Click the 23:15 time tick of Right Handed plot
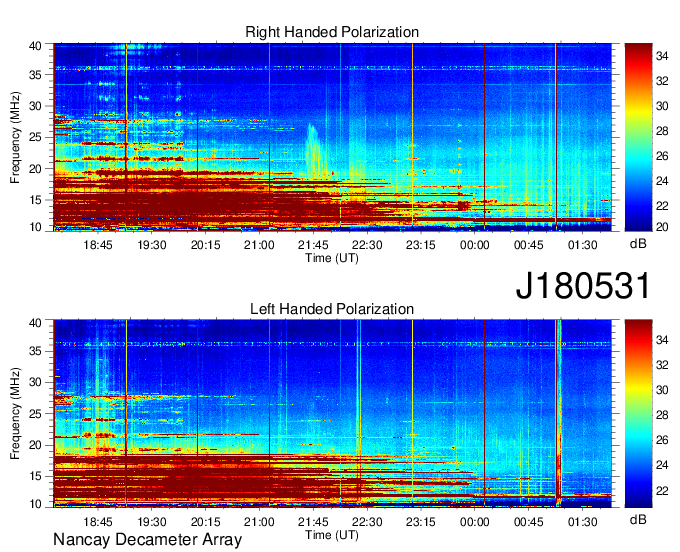Image resolution: width=680 pixels, height=552 pixels. click(421, 245)
